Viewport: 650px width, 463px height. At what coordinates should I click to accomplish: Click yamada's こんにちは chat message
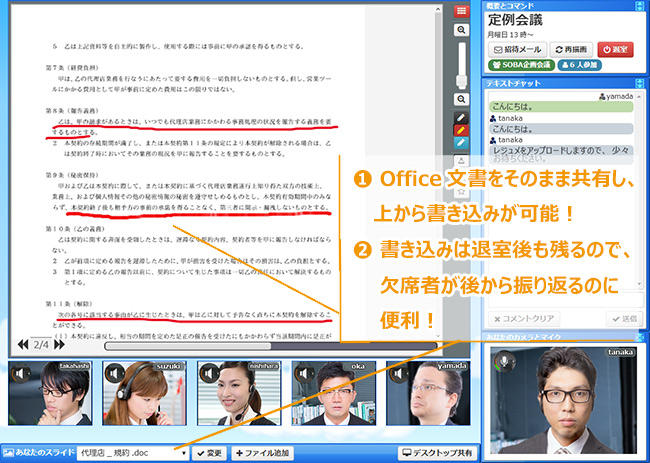click(x=561, y=107)
